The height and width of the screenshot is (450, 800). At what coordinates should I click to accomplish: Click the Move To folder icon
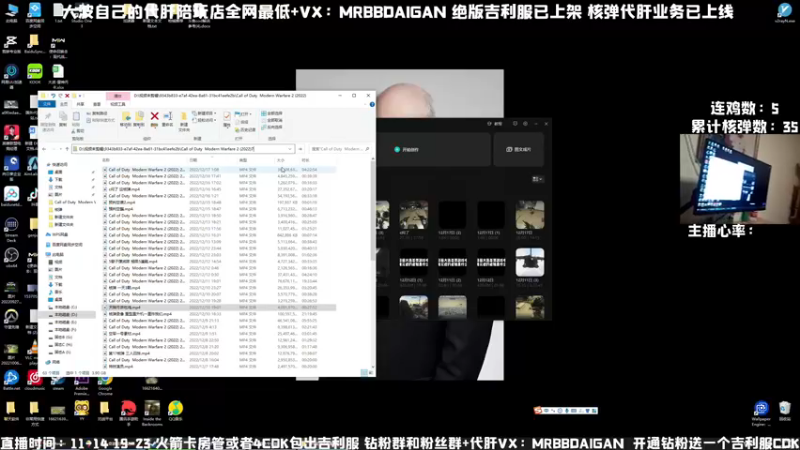point(126,118)
